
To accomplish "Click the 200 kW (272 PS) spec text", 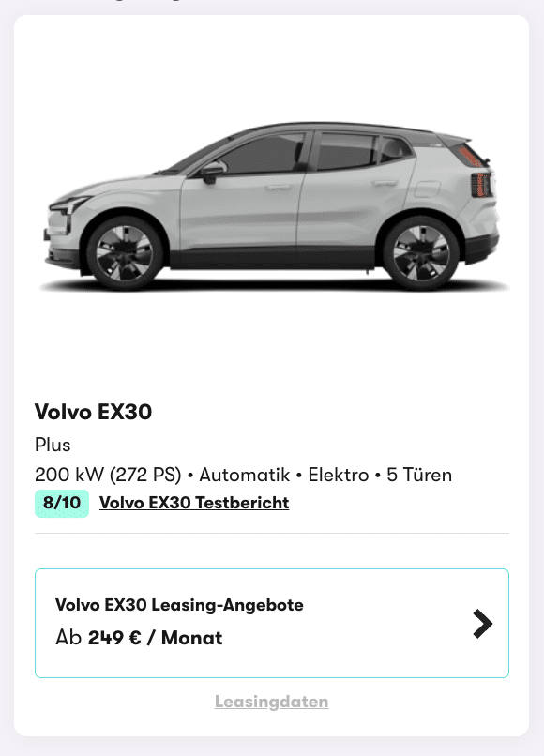I will pos(108,475).
